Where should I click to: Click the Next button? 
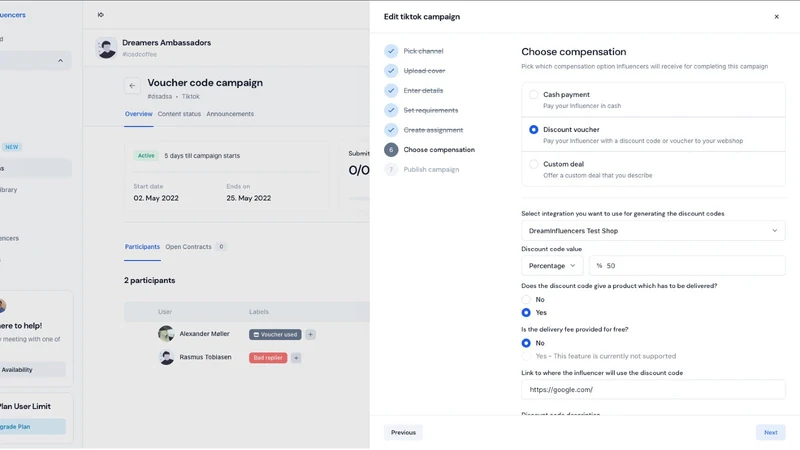click(770, 433)
